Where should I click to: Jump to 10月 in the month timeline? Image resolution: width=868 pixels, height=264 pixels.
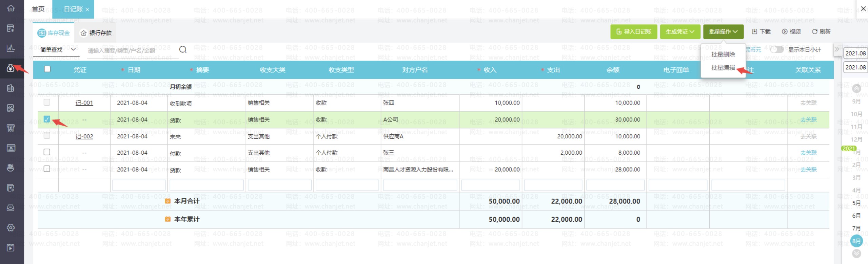(856, 114)
